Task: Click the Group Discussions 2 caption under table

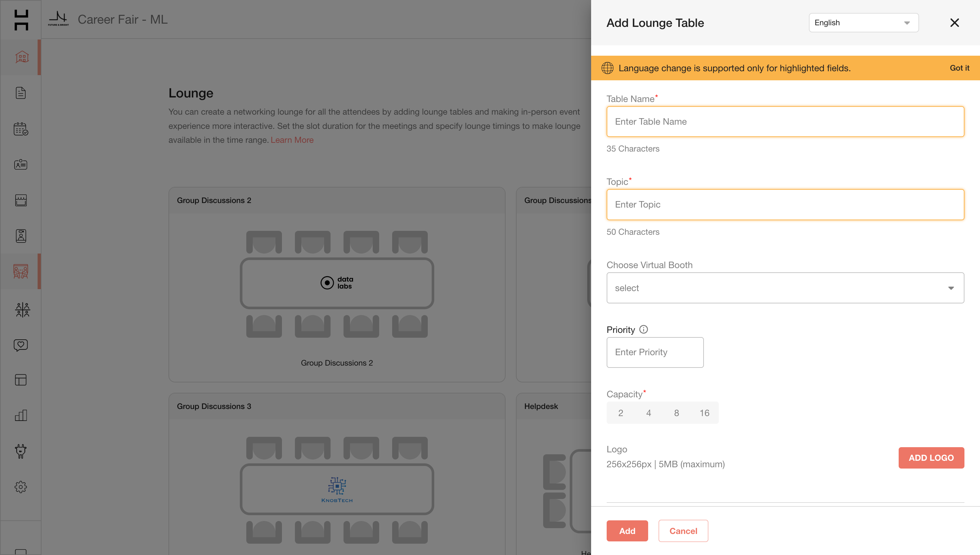Action: (337, 363)
